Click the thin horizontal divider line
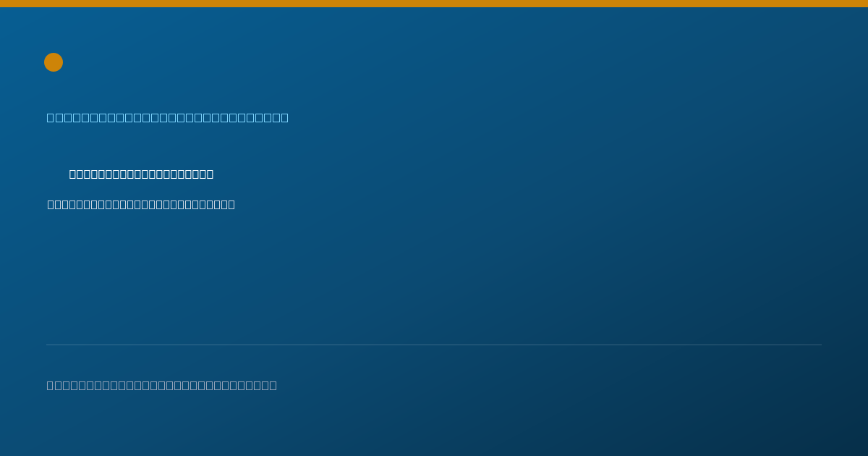Image resolution: width=868 pixels, height=456 pixels. [434, 345]
